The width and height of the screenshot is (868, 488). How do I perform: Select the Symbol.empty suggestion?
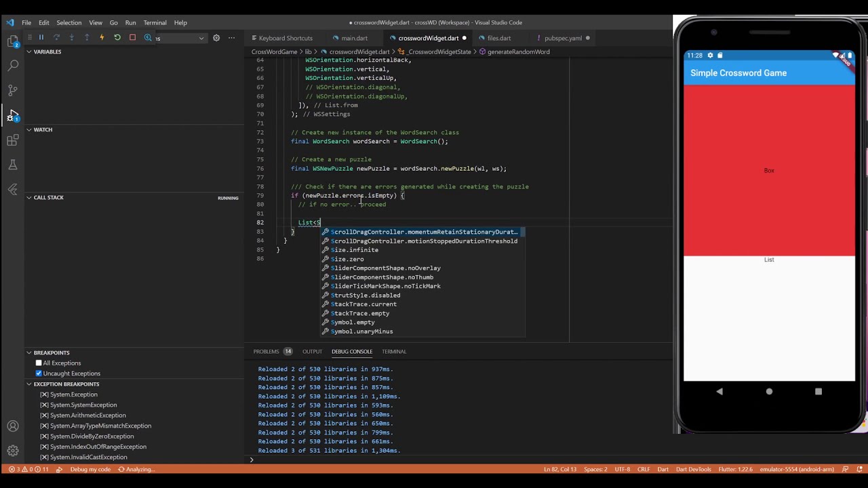coord(422,323)
